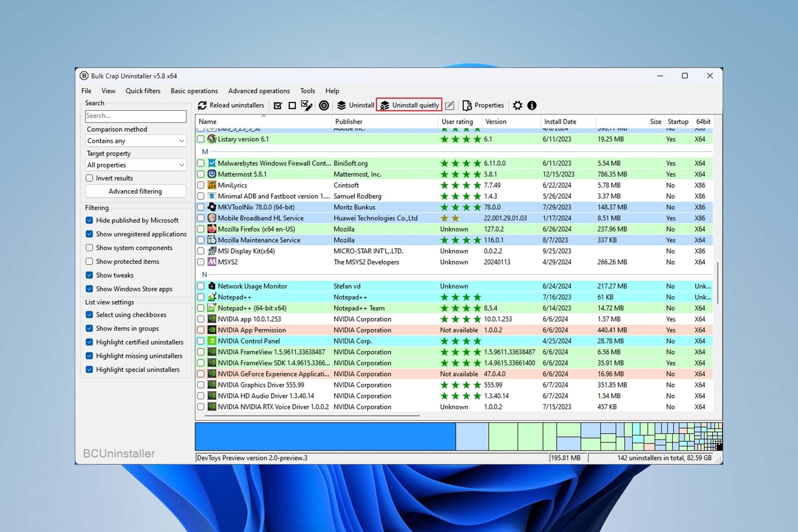Click the large blue treemap block
The image size is (798, 532).
(325, 436)
